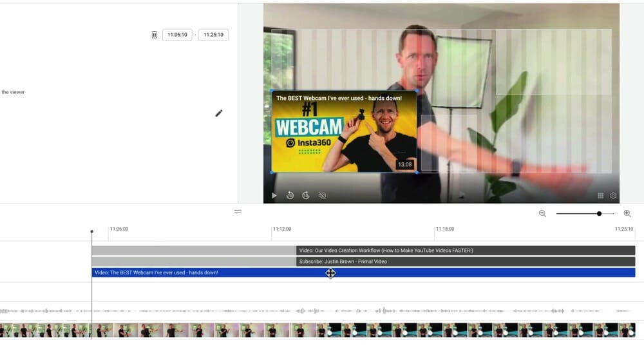Click the bottom-right resize handle of the webcam card
Viewport: 644px width, 362px height.
click(417, 173)
